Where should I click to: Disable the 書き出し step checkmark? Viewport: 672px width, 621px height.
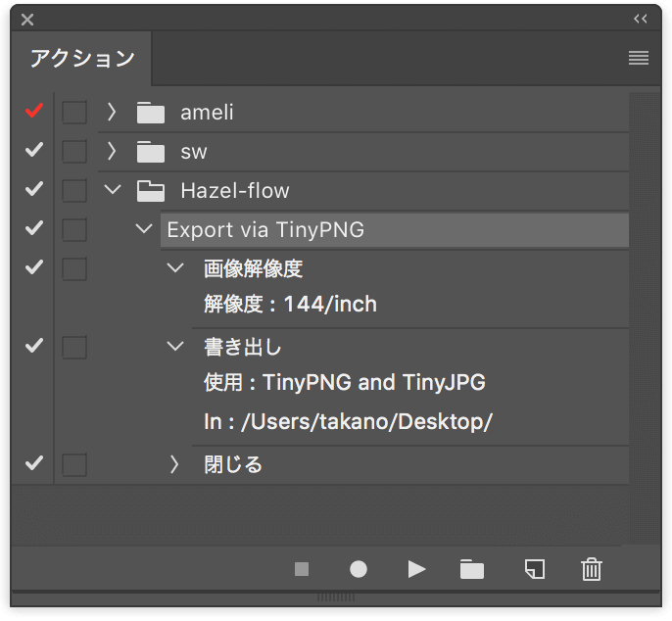click(34, 346)
